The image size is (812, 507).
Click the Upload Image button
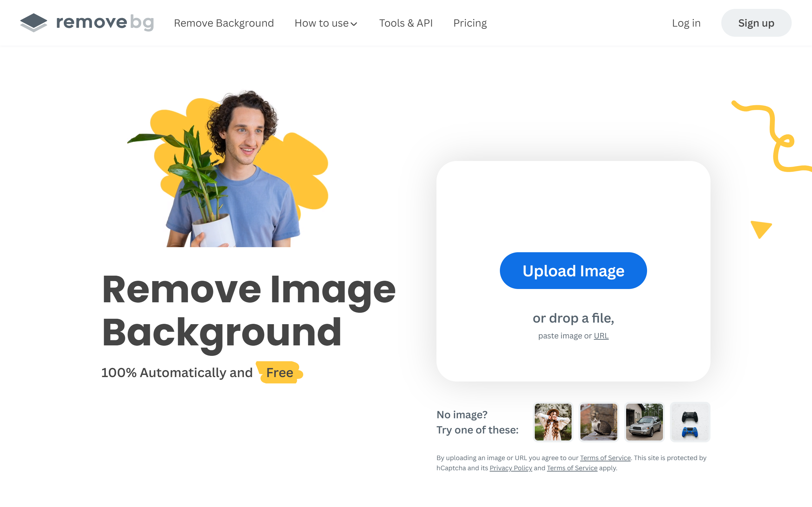(573, 270)
